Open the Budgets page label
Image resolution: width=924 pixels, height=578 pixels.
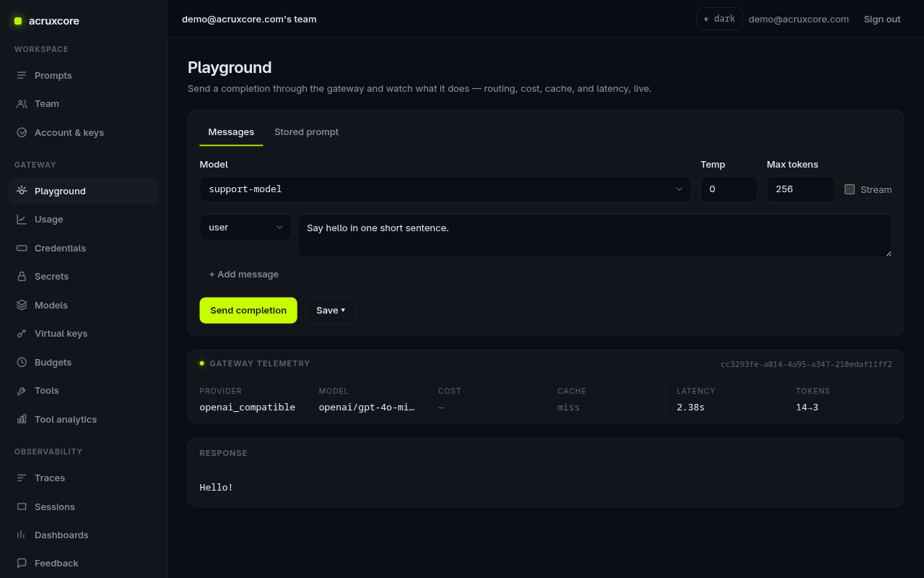(x=53, y=362)
